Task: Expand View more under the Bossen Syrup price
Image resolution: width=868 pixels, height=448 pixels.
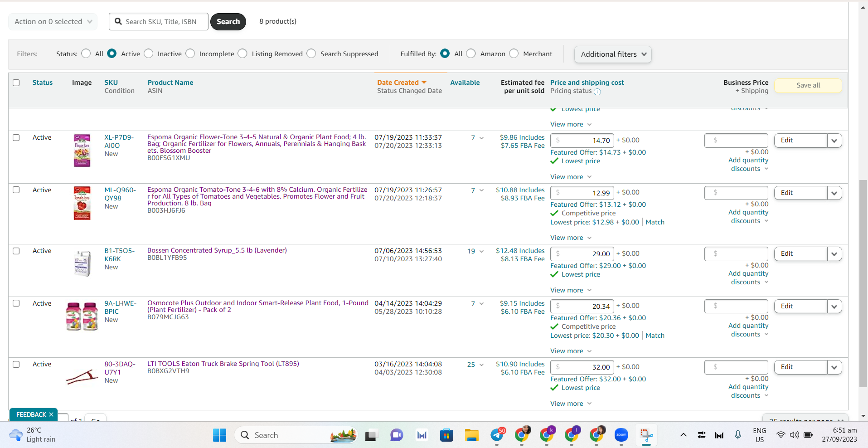Action: pyautogui.click(x=571, y=290)
